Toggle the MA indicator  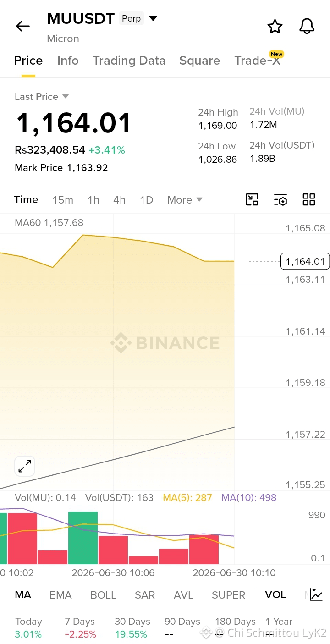[x=23, y=595]
